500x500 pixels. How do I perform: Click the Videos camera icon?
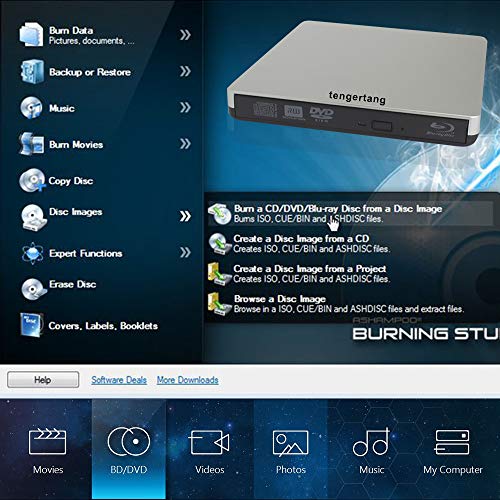(x=209, y=442)
